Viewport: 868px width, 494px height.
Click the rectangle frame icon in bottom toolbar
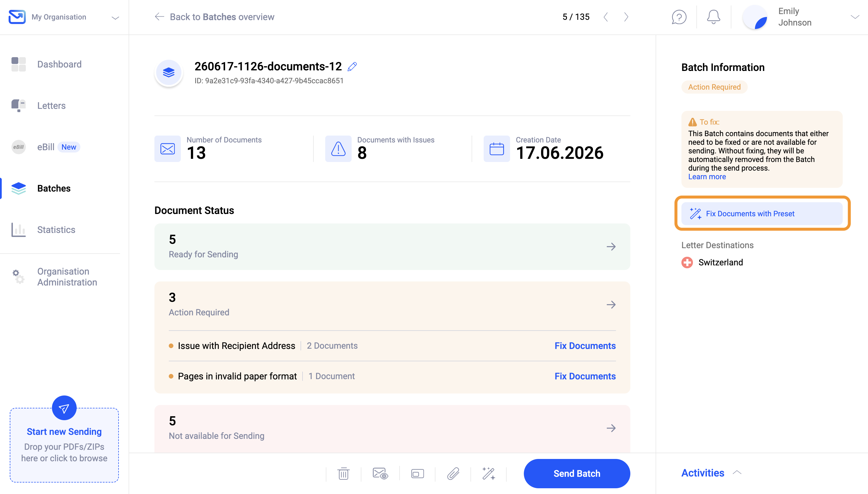pyautogui.click(x=417, y=473)
